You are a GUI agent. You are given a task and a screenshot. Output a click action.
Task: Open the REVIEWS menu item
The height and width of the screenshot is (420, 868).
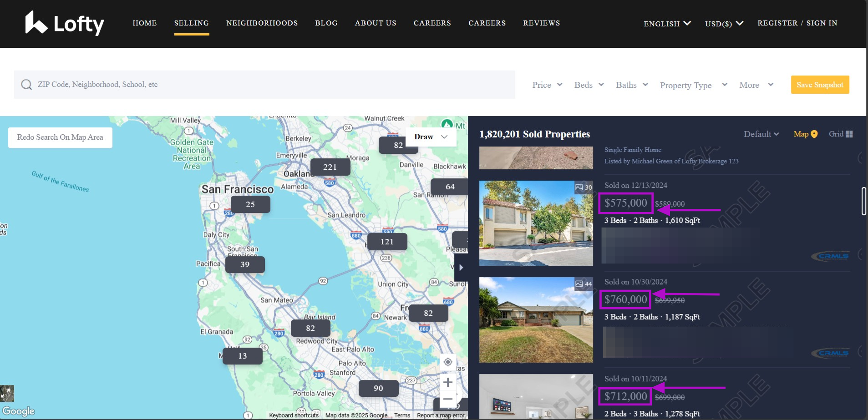coord(541,23)
